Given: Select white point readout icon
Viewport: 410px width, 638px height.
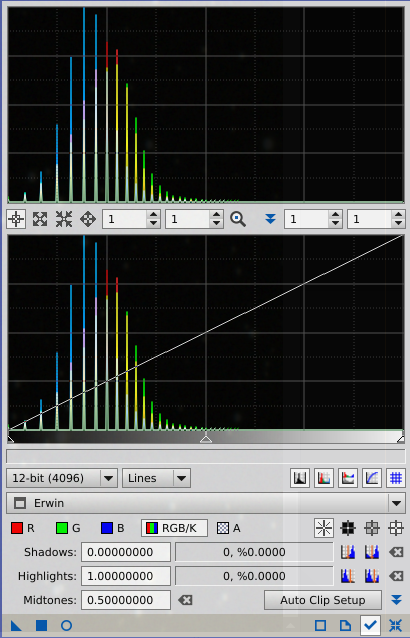Looking at the screenshot, I should [x=396, y=528].
